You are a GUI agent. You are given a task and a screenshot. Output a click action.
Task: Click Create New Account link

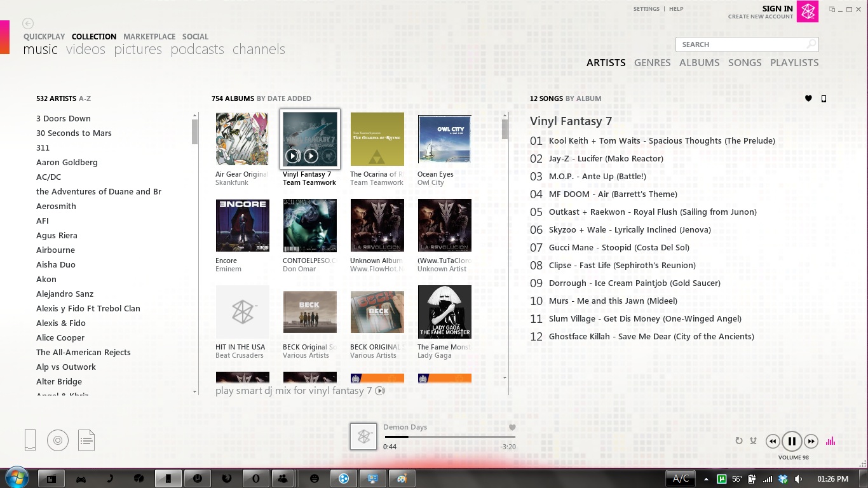761,17
